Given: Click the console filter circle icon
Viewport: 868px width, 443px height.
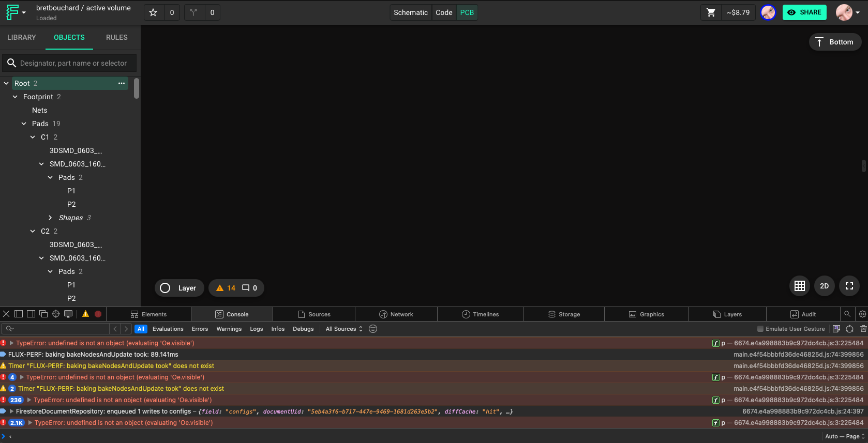Looking at the screenshot, I should pyautogui.click(x=373, y=329).
